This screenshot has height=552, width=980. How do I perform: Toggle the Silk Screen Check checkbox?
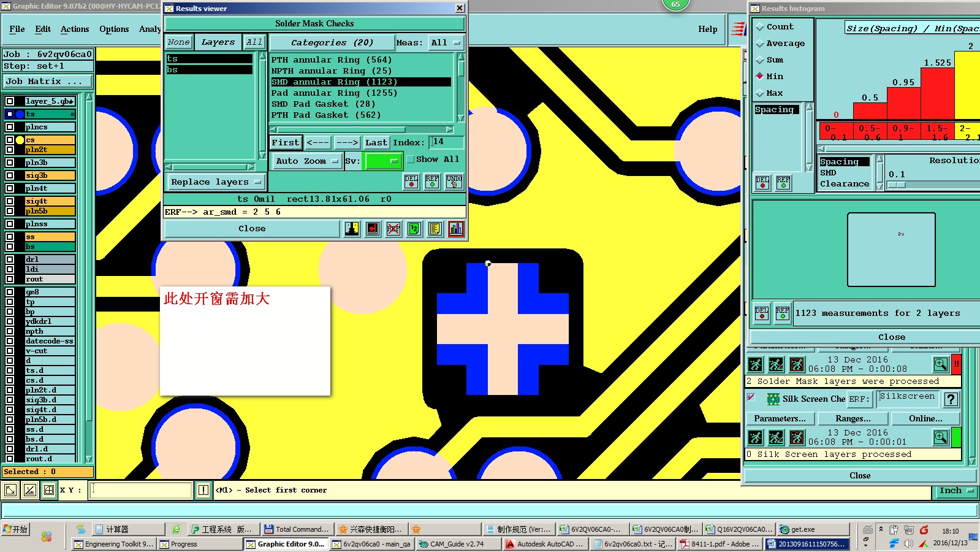pyautogui.click(x=751, y=397)
